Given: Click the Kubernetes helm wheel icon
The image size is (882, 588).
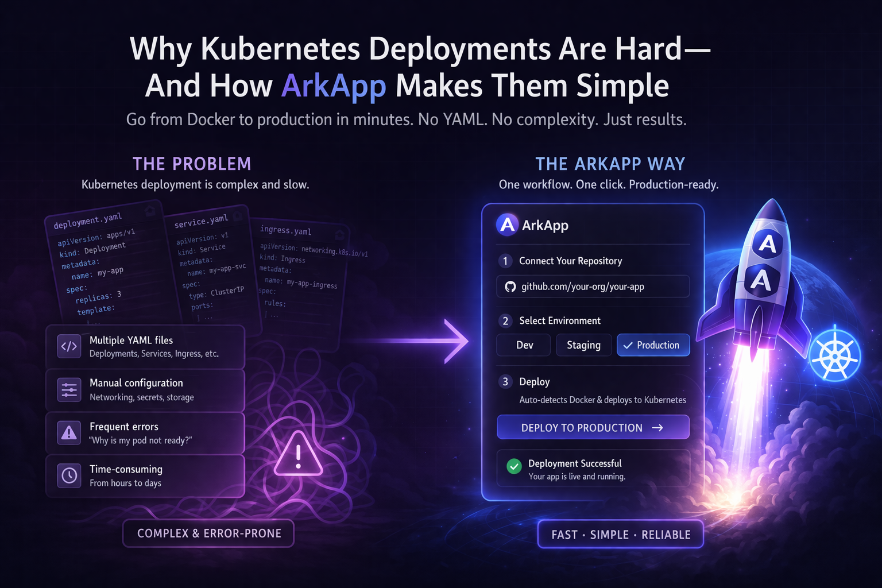Looking at the screenshot, I should (835, 355).
